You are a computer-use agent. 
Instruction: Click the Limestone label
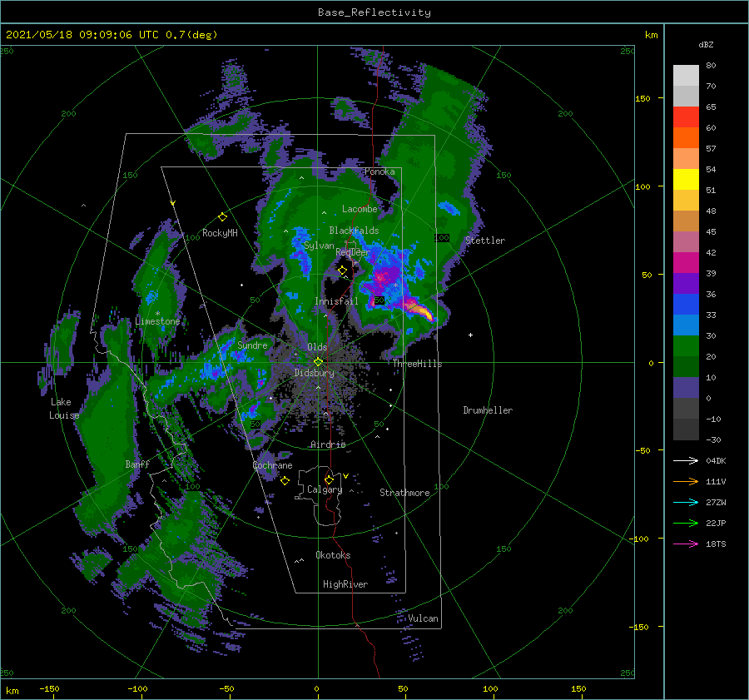pos(157,321)
